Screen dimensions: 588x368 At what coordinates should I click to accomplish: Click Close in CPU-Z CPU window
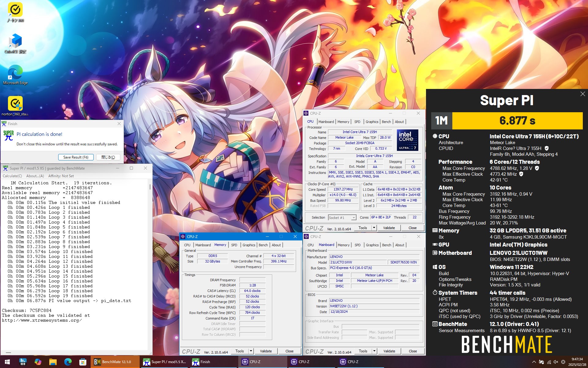(413, 228)
